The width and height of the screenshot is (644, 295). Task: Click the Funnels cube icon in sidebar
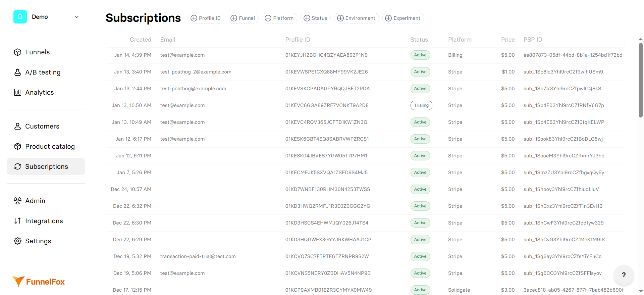pyautogui.click(x=18, y=52)
